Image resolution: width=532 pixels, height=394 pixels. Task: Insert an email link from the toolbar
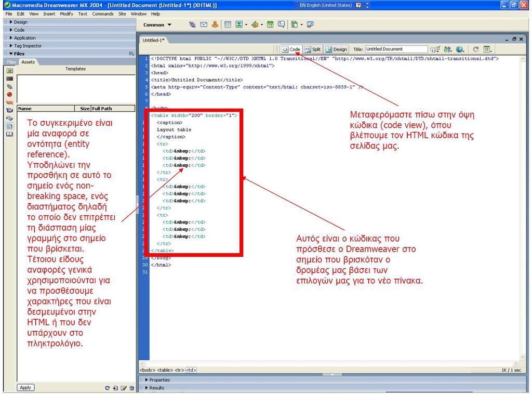coord(204,24)
